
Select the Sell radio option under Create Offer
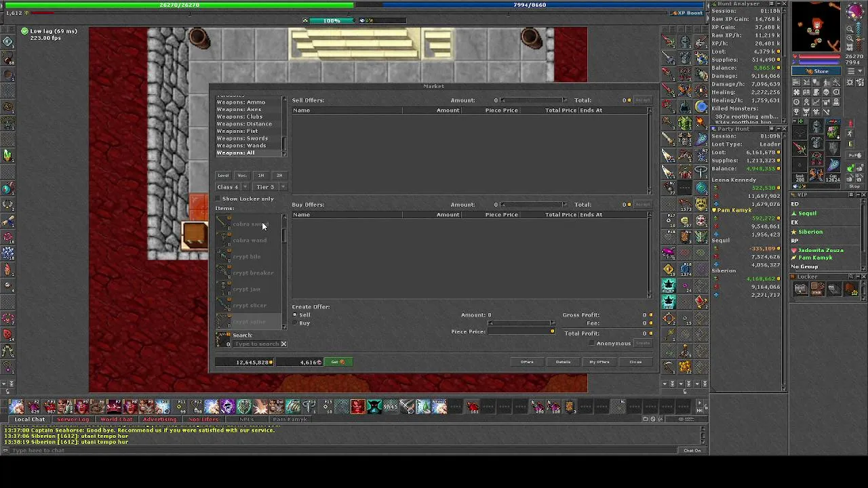pyautogui.click(x=295, y=315)
